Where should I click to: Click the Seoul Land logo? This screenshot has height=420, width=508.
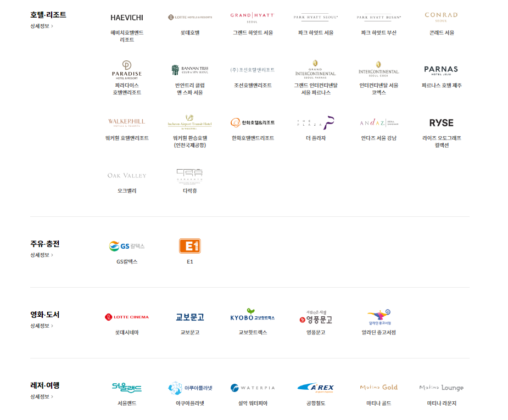coord(127,388)
